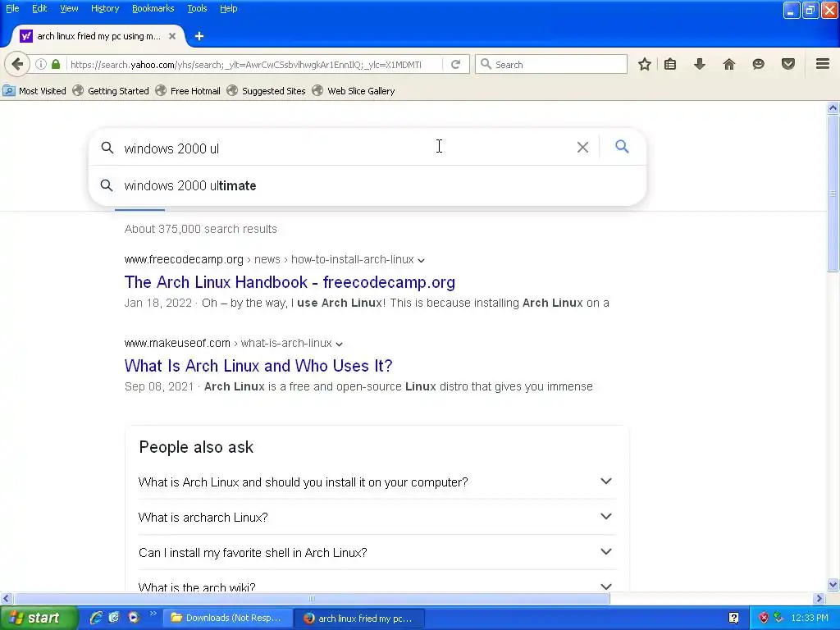Submit Yahoo search with blue magnifier
Viewport: 840px width, 630px height.
[x=622, y=146]
